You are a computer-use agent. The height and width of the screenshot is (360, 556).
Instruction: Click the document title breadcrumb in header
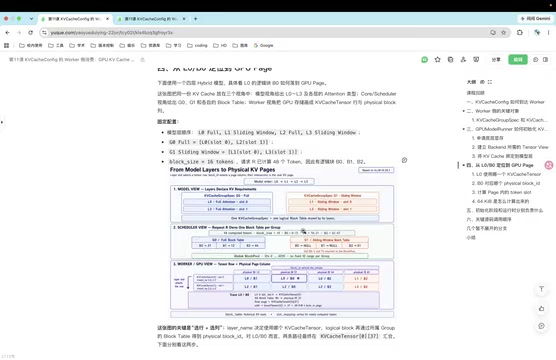[72, 60]
